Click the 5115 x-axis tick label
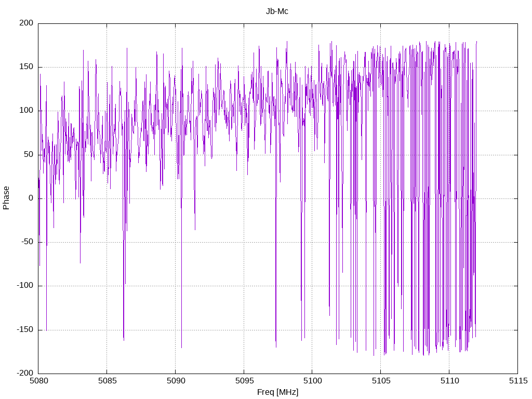The height and width of the screenshot is (399, 532). pos(518,381)
